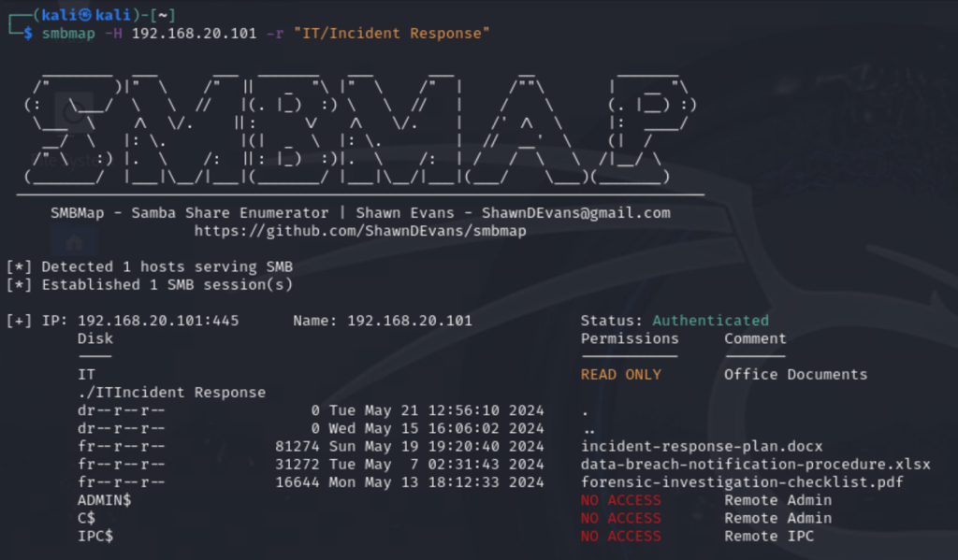Image resolution: width=958 pixels, height=560 pixels.
Task: Click the green Authenticated status text
Action: click(x=710, y=321)
